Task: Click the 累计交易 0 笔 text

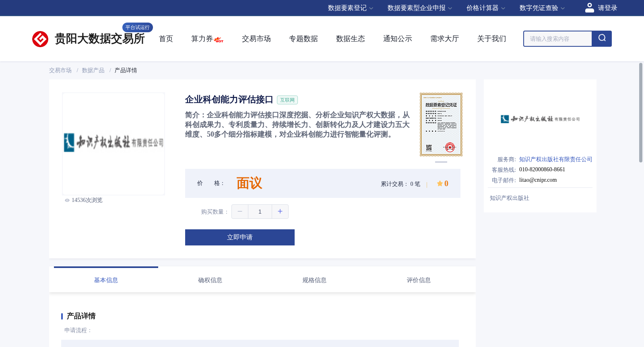Action: pos(400,184)
